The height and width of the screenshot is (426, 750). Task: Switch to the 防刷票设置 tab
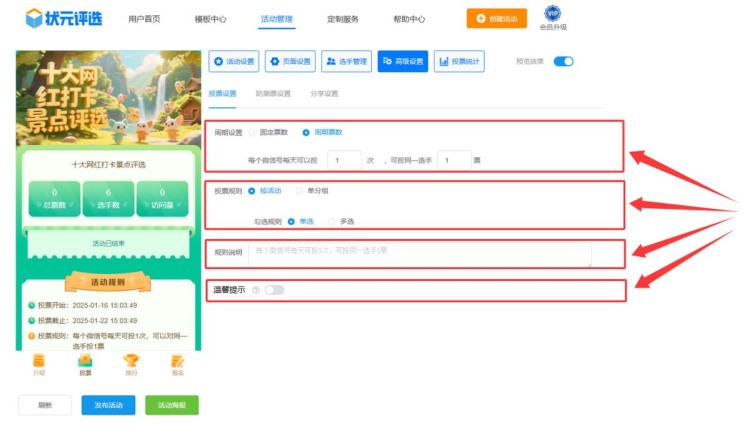(x=273, y=94)
